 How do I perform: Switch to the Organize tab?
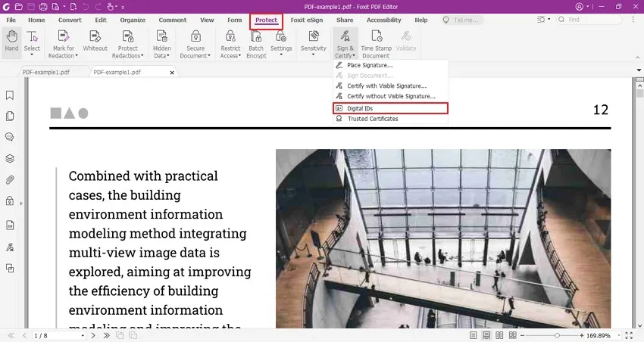pyautogui.click(x=133, y=20)
